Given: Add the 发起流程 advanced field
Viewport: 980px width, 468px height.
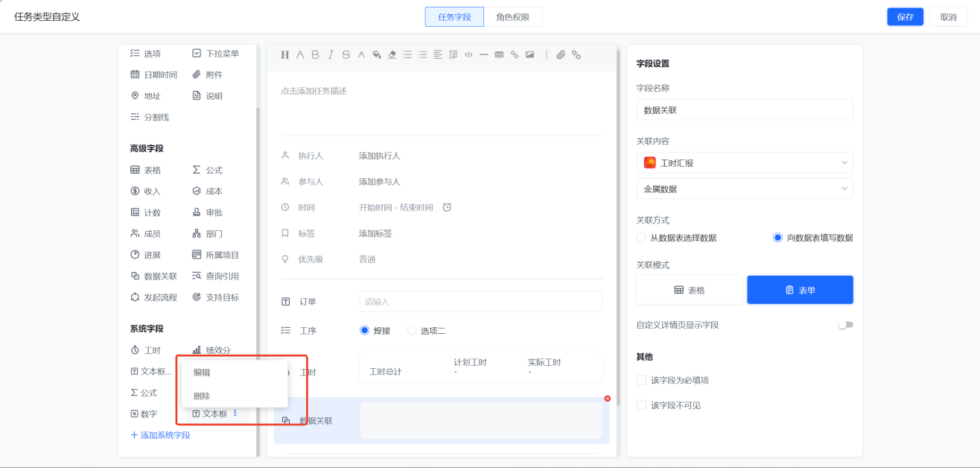Looking at the screenshot, I should [x=154, y=297].
